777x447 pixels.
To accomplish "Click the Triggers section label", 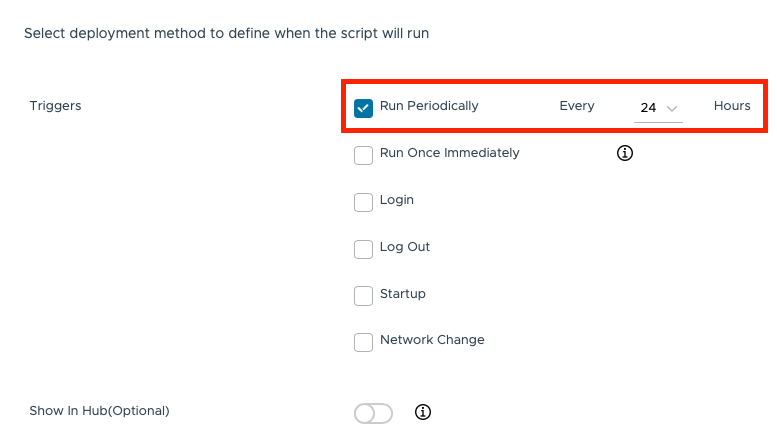I will click(x=56, y=106).
